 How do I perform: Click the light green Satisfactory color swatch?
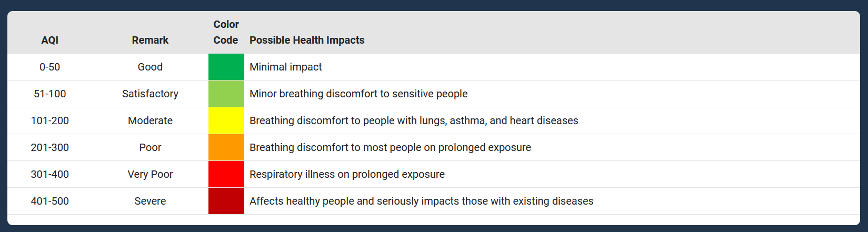click(x=226, y=94)
